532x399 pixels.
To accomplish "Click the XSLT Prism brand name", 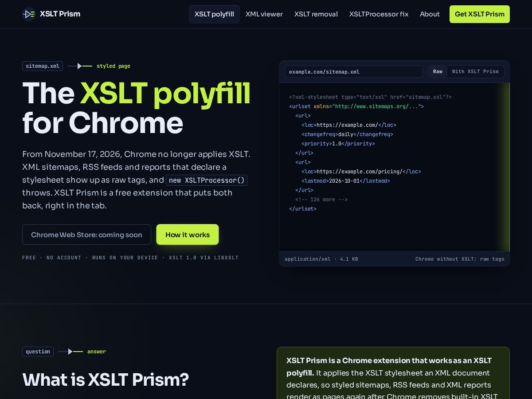I will coord(60,14).
